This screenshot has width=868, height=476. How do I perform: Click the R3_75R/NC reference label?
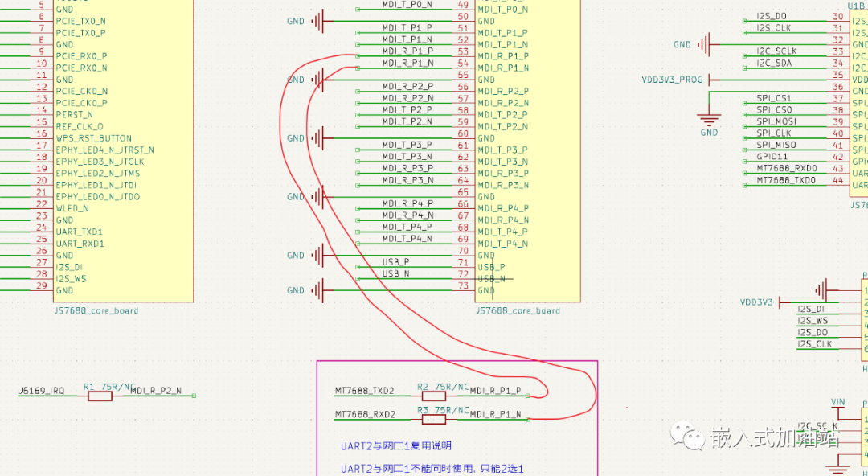[443, 410]
